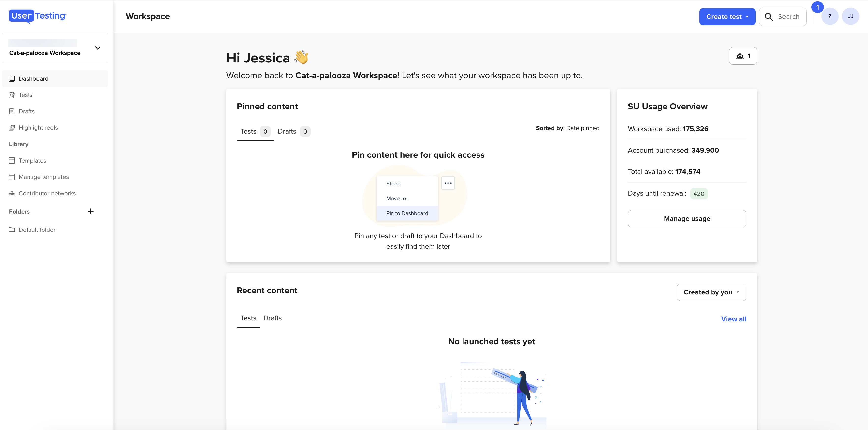868x430 pixels.
Task: Click the Manage usage button
Action: click(x=687, y=218)
